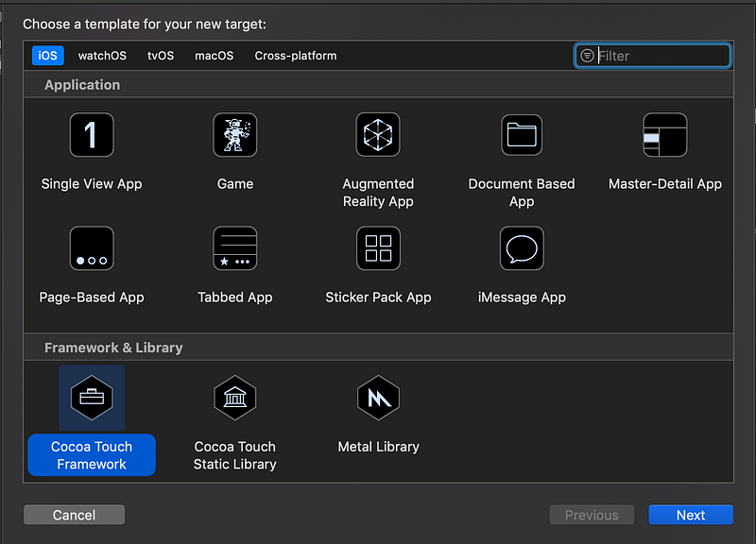Choose the Master-Detail App icon
This screenshot has height=544, width=756.
coord(665,135)
